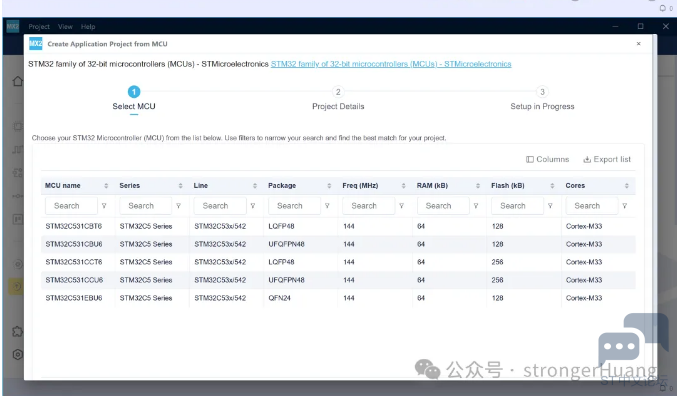Select MCU STM32C531EBU6
Image resolution: width=677 pixels, height=396 pixels.
point(338,298)
